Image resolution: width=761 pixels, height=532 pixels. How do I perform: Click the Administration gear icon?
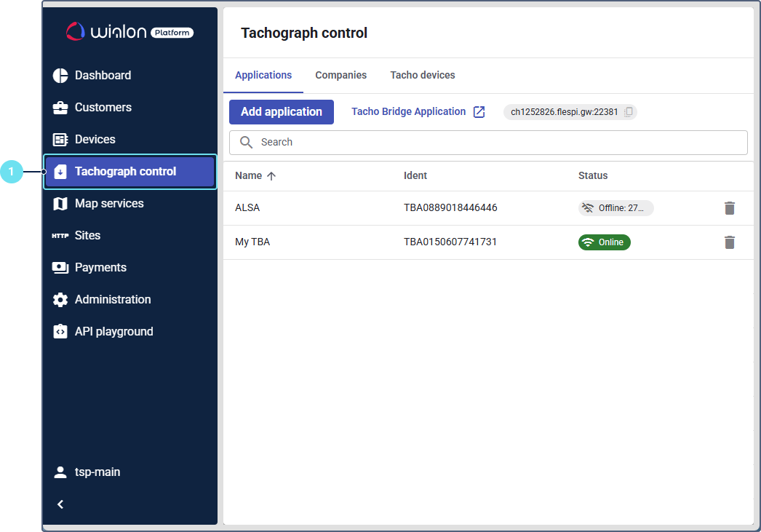(60, 300)
